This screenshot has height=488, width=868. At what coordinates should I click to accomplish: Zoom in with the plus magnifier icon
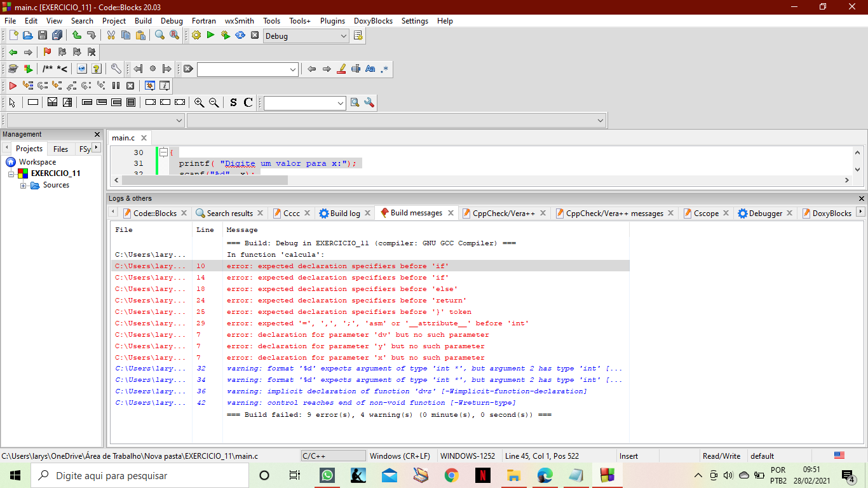200,102
